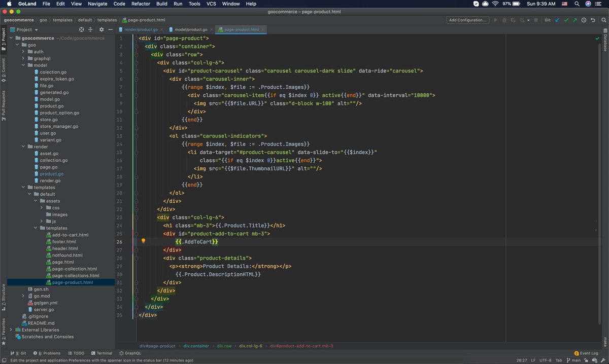This screenshot has height=364, width=609.
Task: Open the TODO tool window
Action: [76, 353]
